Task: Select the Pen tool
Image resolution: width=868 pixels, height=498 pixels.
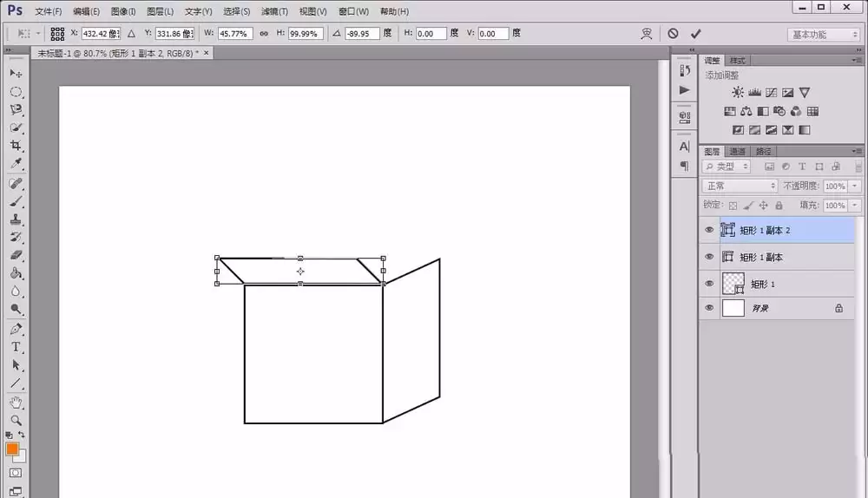Action: (16, 329)
